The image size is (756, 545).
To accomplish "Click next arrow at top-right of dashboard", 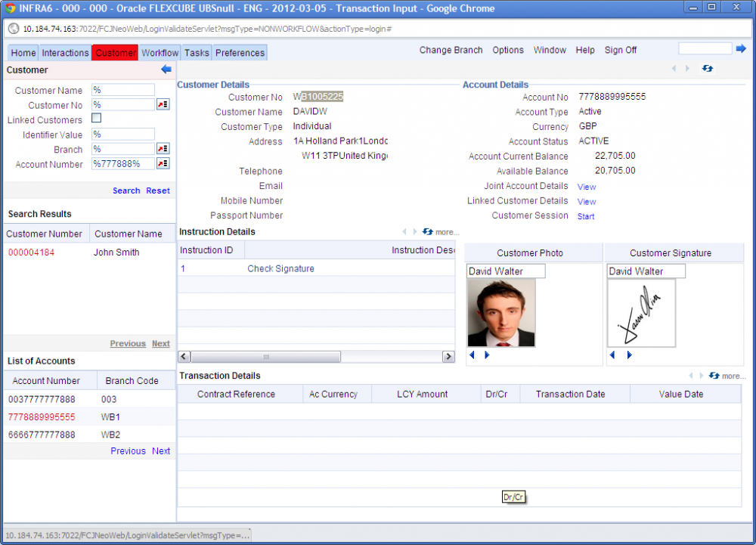I will (687, 69).
